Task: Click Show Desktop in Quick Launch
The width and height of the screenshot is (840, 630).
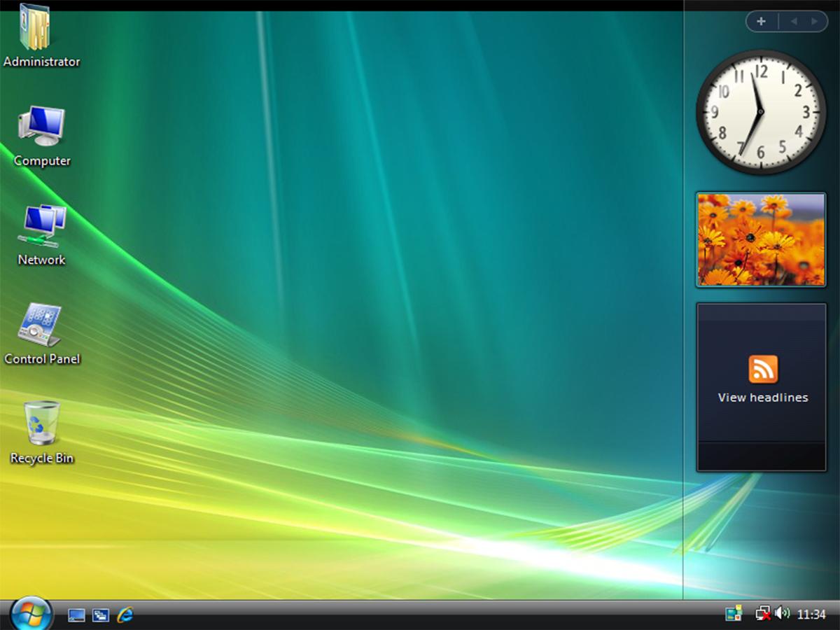Action: pyautogui.click(x=76, y=615)
